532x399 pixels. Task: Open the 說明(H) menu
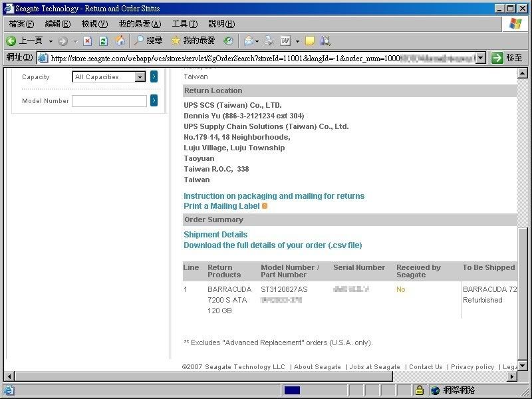pos(221,24)
